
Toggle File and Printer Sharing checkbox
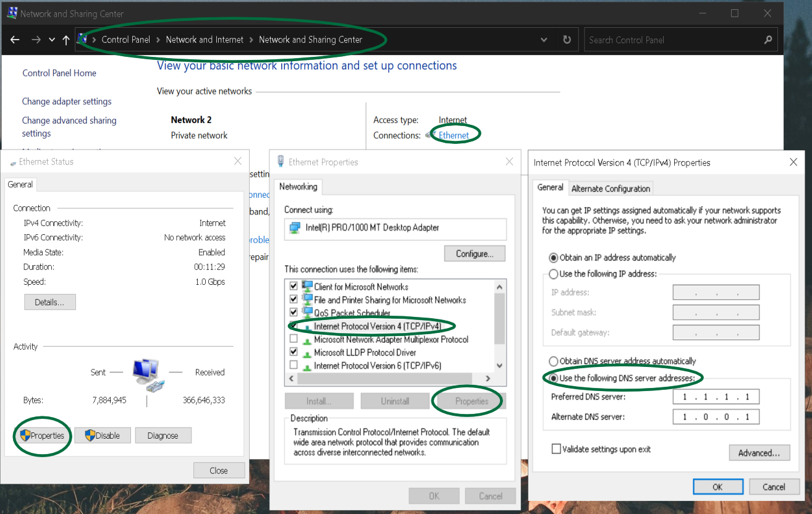pyautogui.click(x=294, y=300)
